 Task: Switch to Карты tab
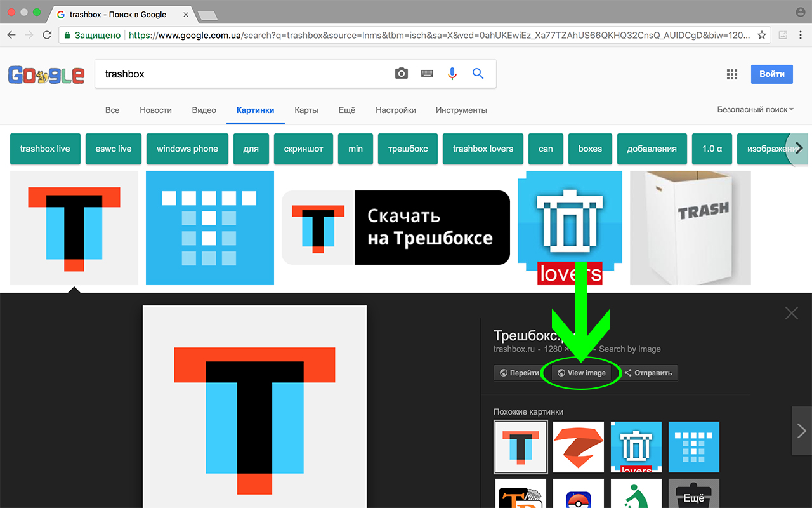tap(306, 110)
